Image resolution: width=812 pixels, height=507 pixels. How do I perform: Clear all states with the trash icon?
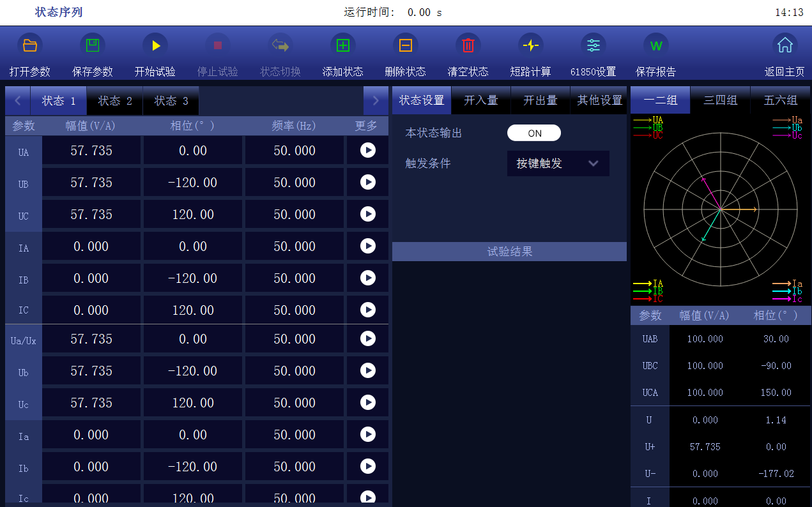[x=468, y=45]
